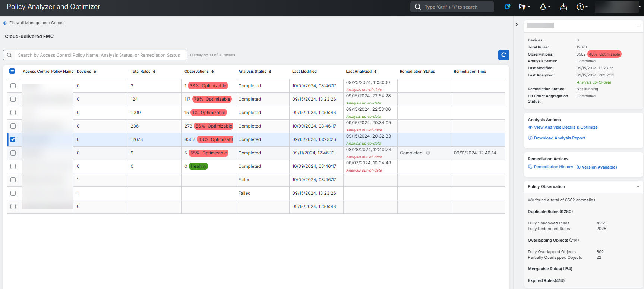Click the info icon next to Completed remediation
The height and width of the screenshot is (289, 644).
428,153
